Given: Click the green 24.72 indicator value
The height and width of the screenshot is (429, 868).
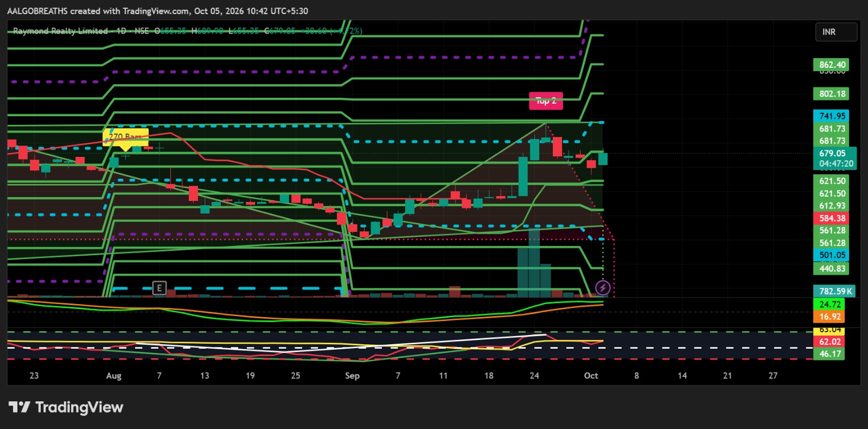Looking at the screenshot, I should [x=829, y=305].
